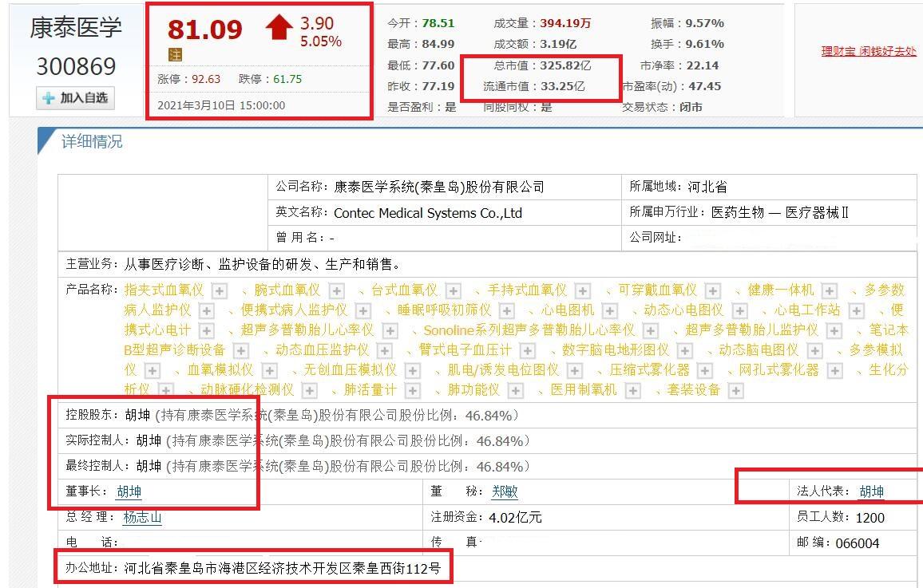
Task: Expand plus box after 便携式病人监护仪
Action: pyautogui.click(x=363, y=311)
